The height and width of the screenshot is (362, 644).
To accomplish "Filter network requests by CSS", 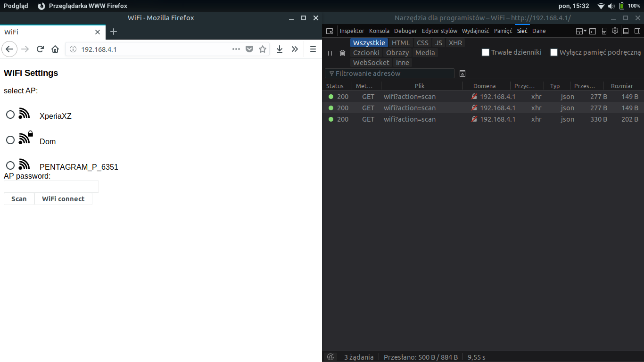I will 423,43.
